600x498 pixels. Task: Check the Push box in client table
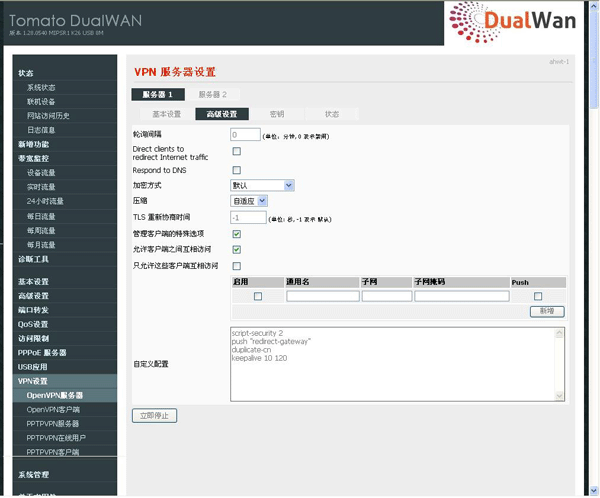[538, 296]
